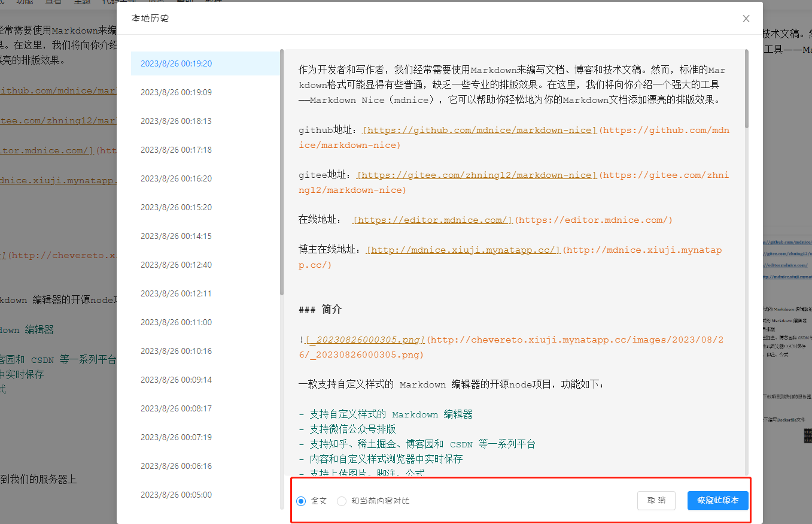The height and width of the screenshot is (524, 812).
Task: Open history entry 2023/8/26 00:12:11
Action: tap(205, 293)
